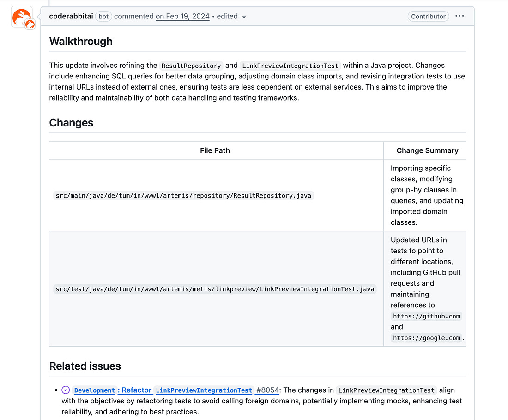
Task: Click the File Path table header
Action: click(215, 150)
